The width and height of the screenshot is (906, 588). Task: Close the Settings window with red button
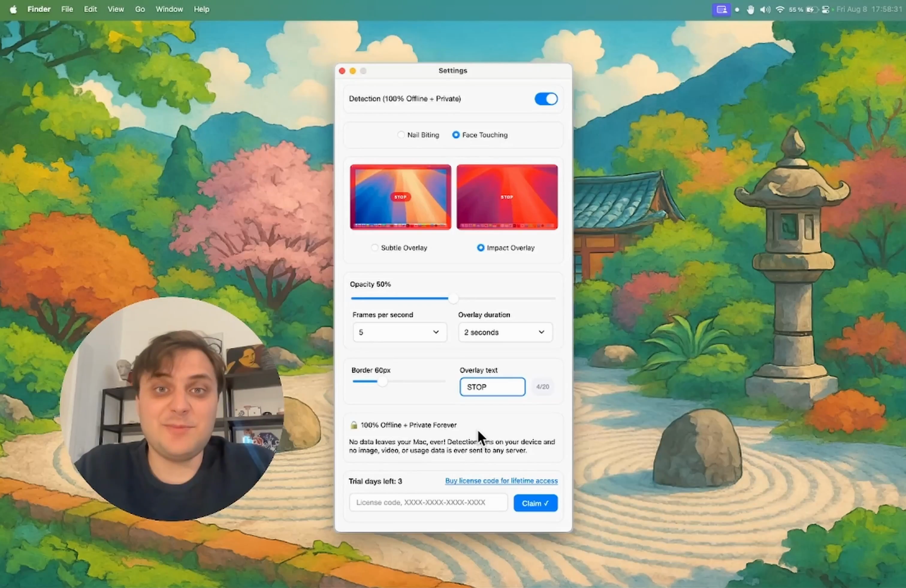pos(342,71)
